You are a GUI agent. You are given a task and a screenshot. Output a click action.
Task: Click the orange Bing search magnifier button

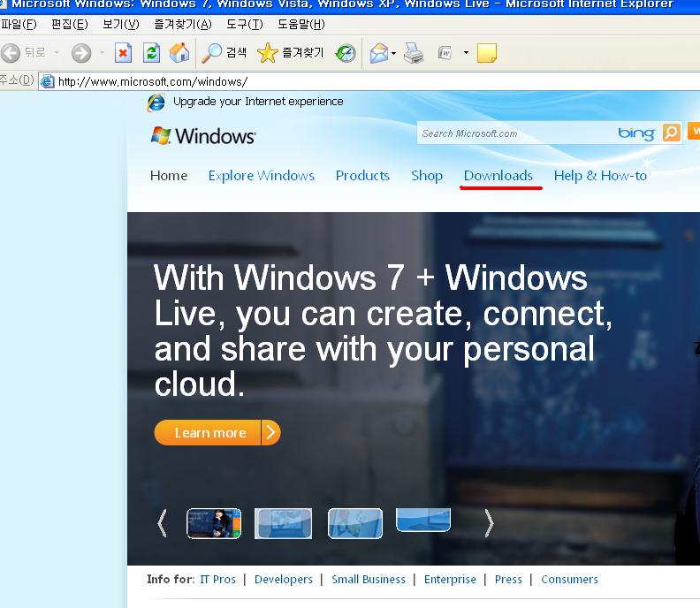672,133
